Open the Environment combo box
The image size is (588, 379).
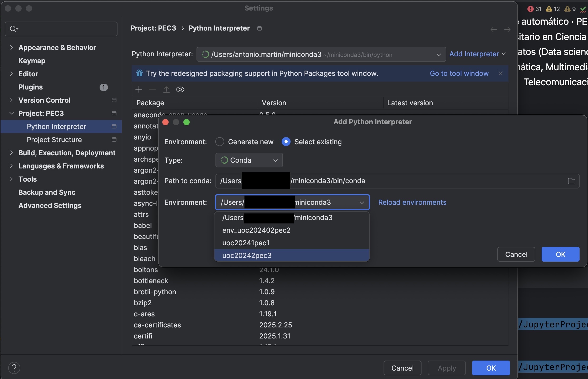pyautogui.click(x=292, y=202)
